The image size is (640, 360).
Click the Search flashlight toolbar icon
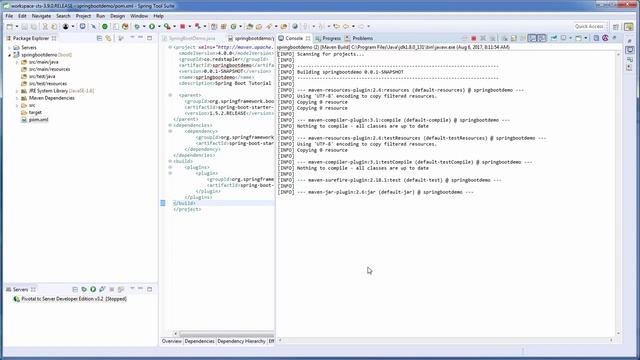(x=269, y=27)
